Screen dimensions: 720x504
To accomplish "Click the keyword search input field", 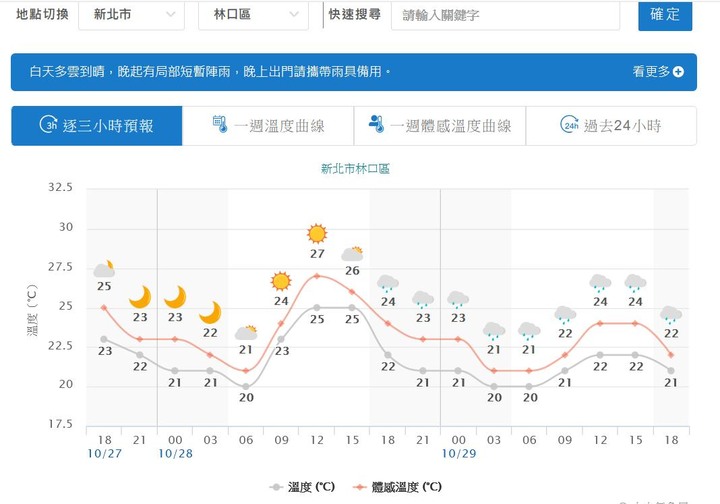I will [x=504, y=15].
